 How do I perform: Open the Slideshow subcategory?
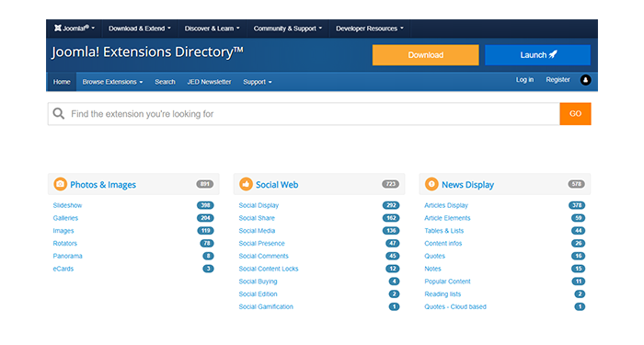coord(67,205)
